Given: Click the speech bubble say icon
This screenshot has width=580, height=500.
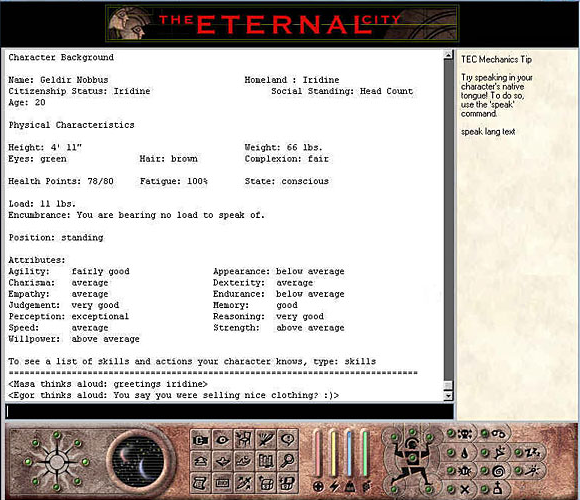Looking at the screenshot, I should [x=287, y=440].
